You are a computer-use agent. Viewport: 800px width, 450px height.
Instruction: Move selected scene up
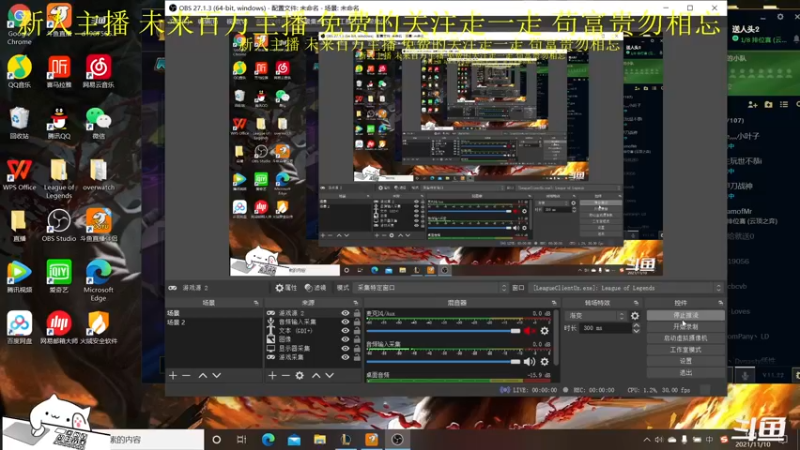coord(203,376)
